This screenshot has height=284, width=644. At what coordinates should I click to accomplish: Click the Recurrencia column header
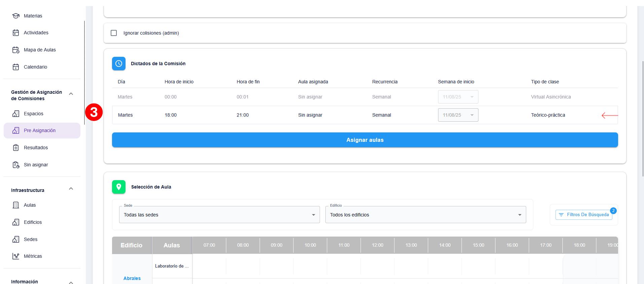click(385, 82)
